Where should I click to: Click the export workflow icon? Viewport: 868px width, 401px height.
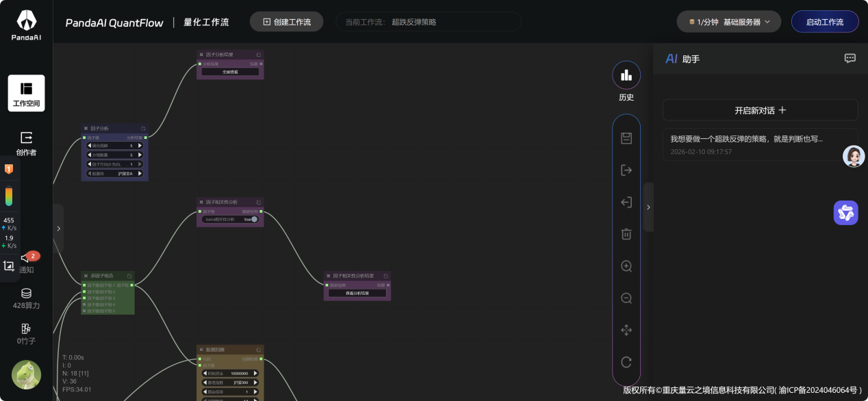click(626, 170)
